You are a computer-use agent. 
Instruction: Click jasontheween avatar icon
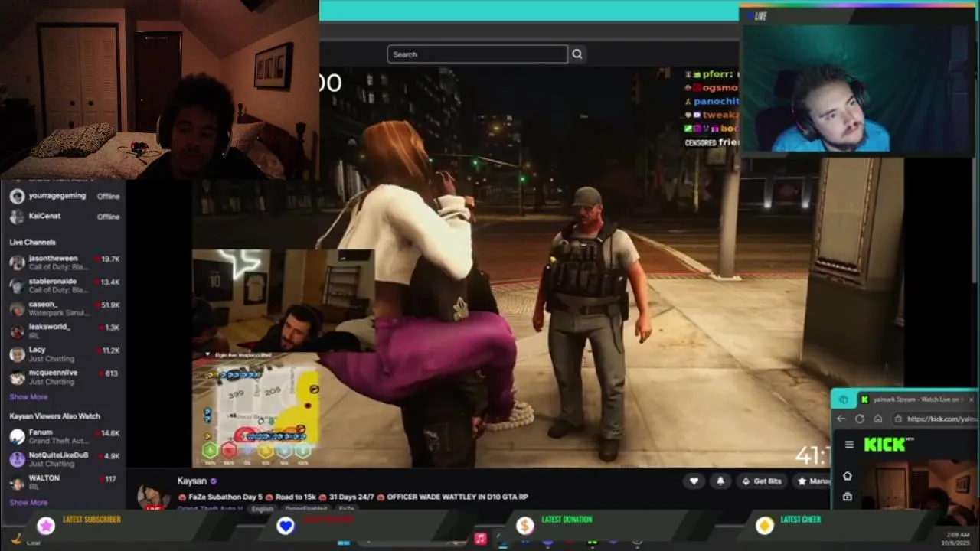(x=17, y=262)
